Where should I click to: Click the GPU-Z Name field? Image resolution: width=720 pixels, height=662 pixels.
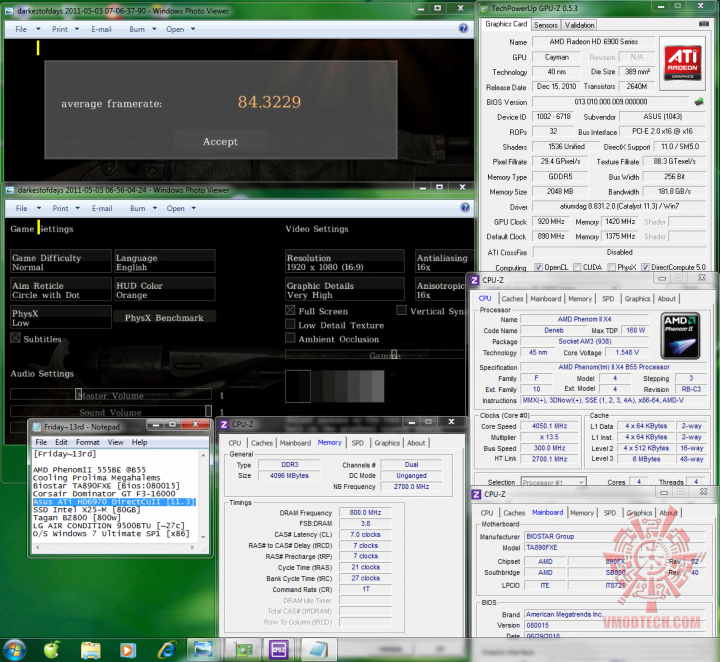593,41
